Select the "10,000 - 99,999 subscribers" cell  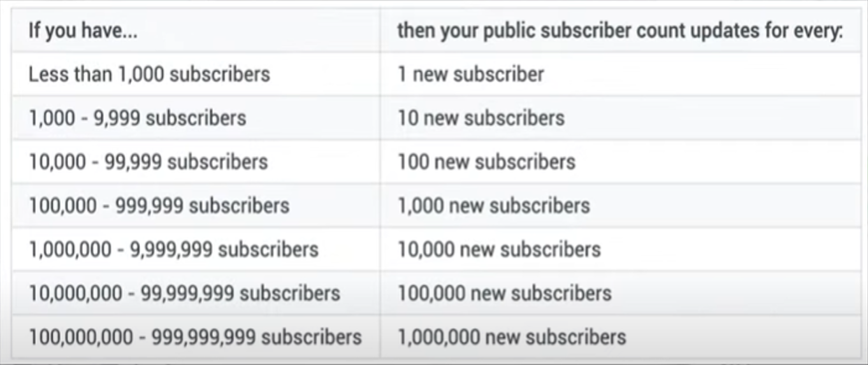[x=148, y=162]
